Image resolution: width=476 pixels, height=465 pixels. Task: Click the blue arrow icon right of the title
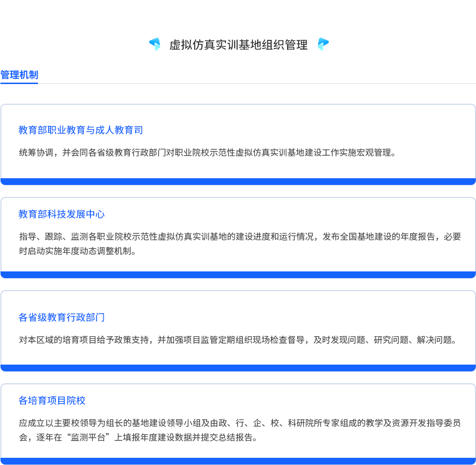click(x=323, y=44)
